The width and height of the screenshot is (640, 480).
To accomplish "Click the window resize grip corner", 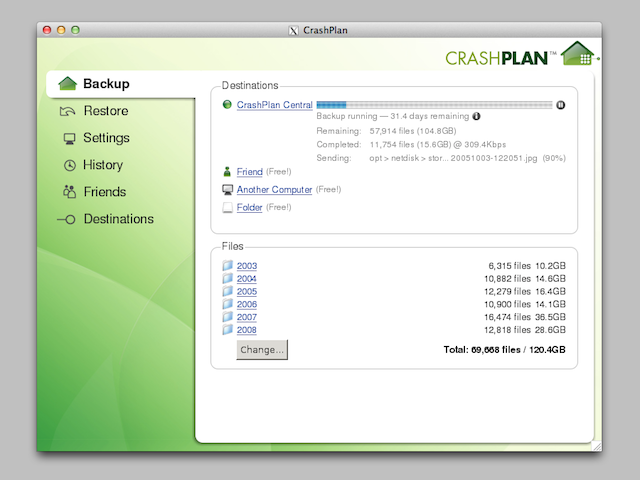I will [x=597, y=446].
